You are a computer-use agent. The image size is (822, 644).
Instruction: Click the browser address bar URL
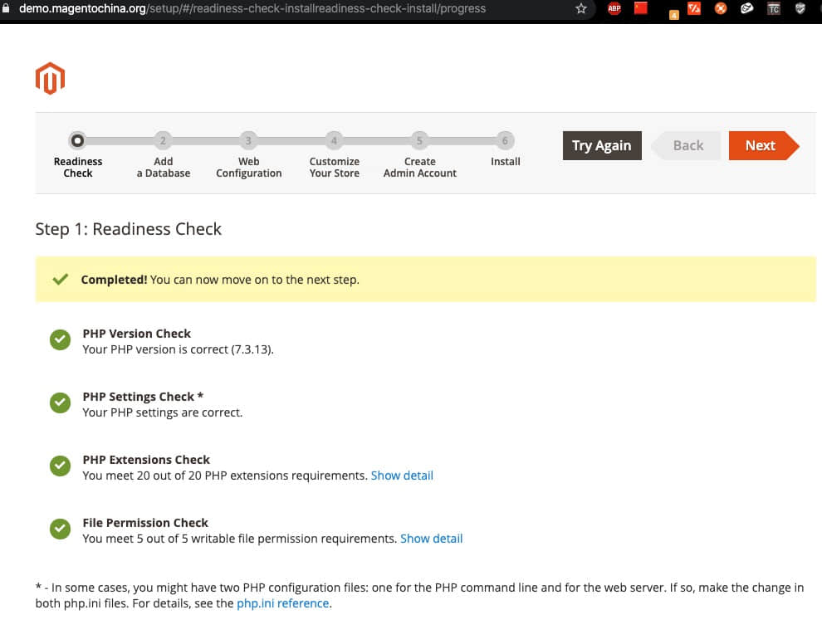252,8
